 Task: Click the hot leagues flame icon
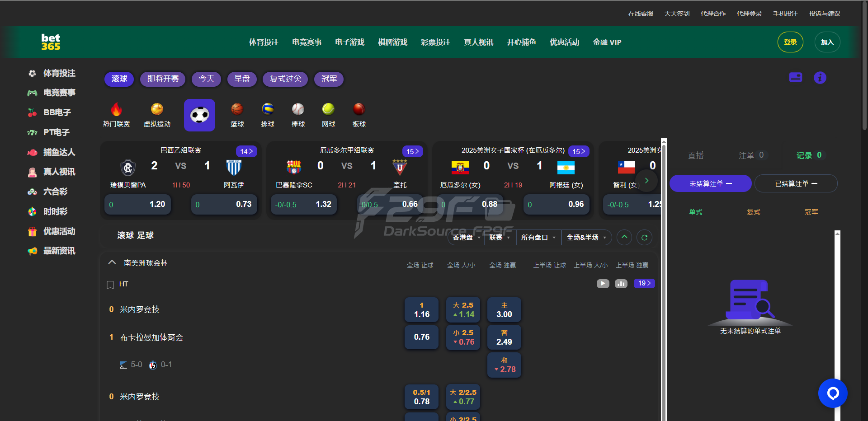coord(116,109)
